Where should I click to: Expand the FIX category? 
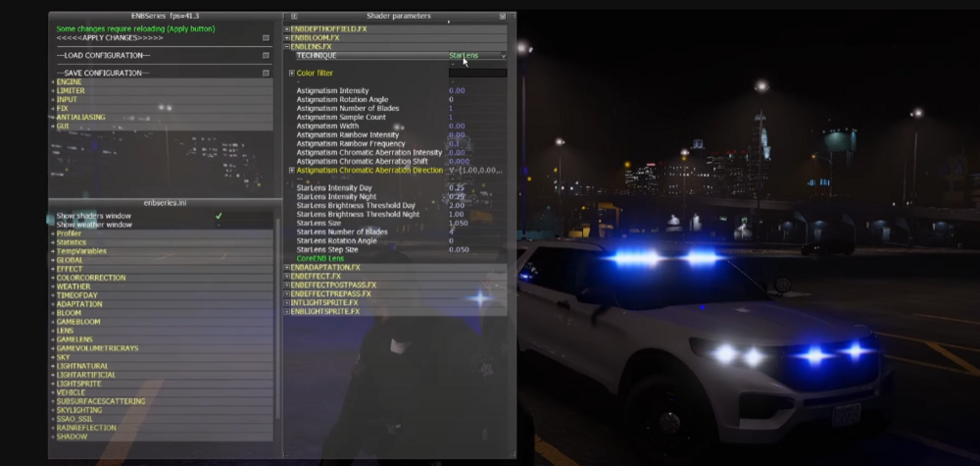(x=53, y=108)
